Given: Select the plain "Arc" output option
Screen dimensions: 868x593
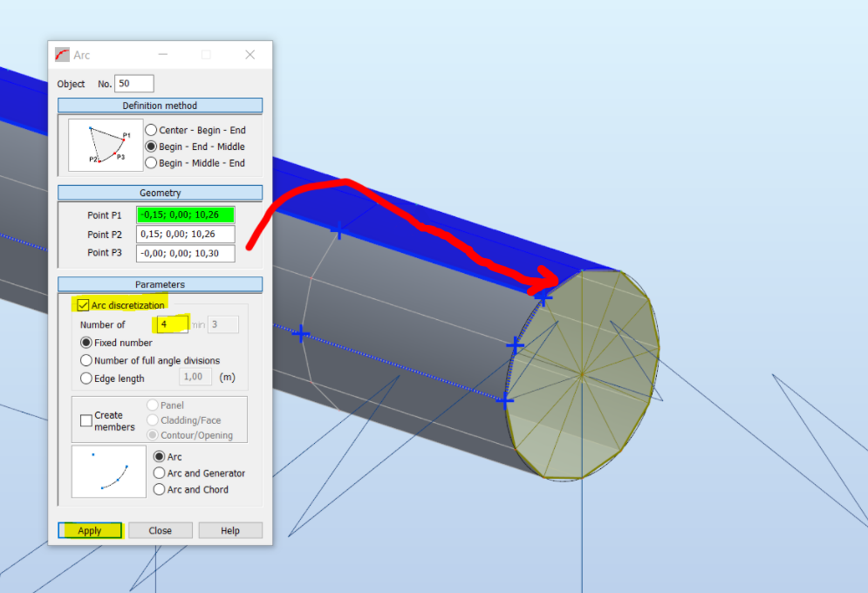Looking at the screenshot, I should pos(159,456).
